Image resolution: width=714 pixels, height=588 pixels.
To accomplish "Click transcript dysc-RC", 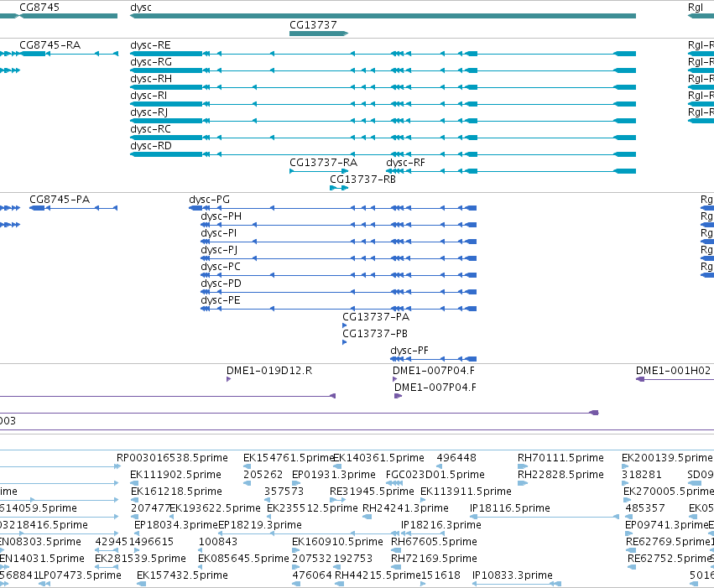I will [383, 138].
